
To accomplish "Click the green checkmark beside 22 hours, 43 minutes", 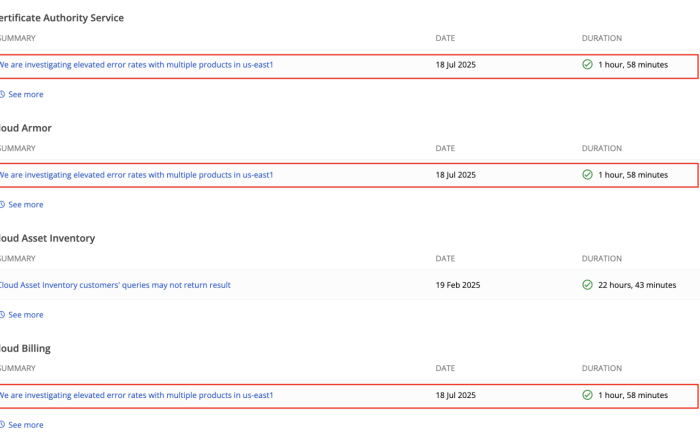I will pos(588,285).
